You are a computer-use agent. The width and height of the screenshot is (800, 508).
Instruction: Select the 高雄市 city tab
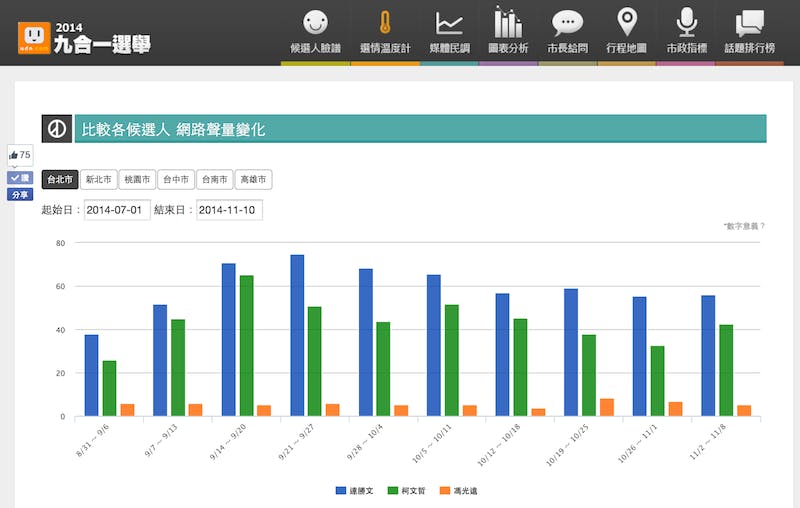tap(253, 180)
